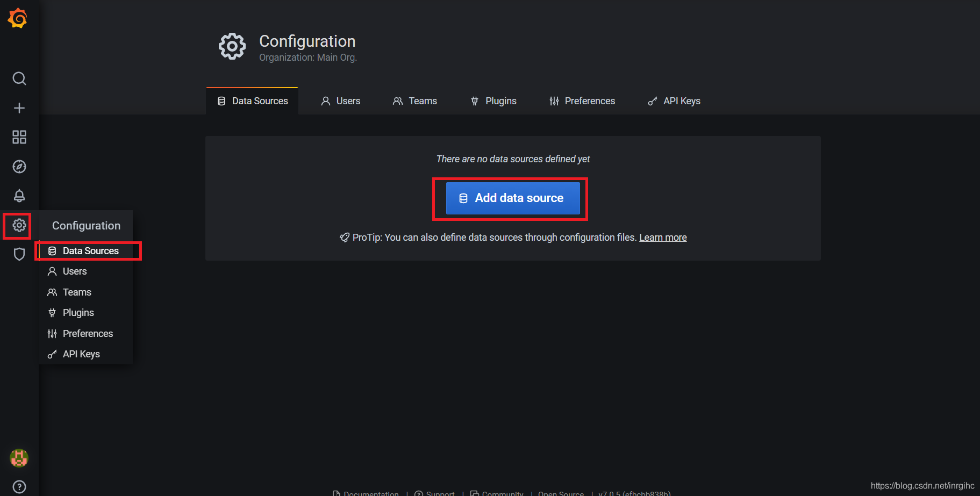
Task: Open the Server Admin shield icon
Action: click(x=19, y=254)
